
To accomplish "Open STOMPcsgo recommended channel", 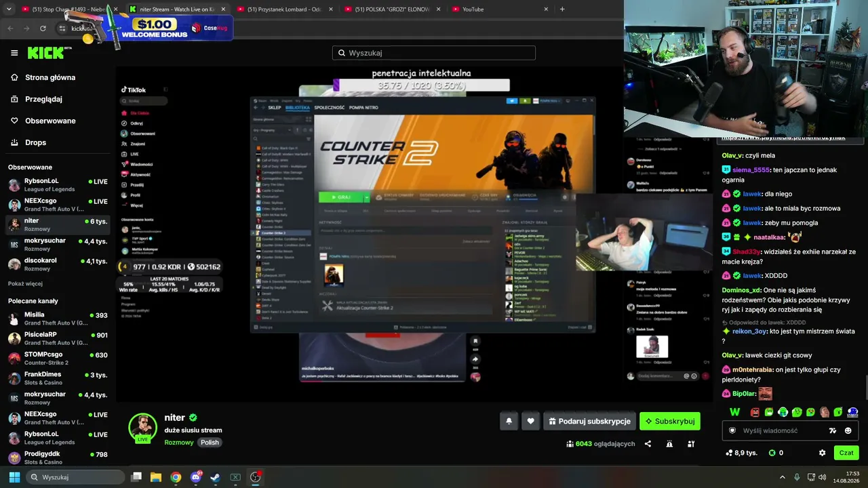I will click(x=58, y=358).
